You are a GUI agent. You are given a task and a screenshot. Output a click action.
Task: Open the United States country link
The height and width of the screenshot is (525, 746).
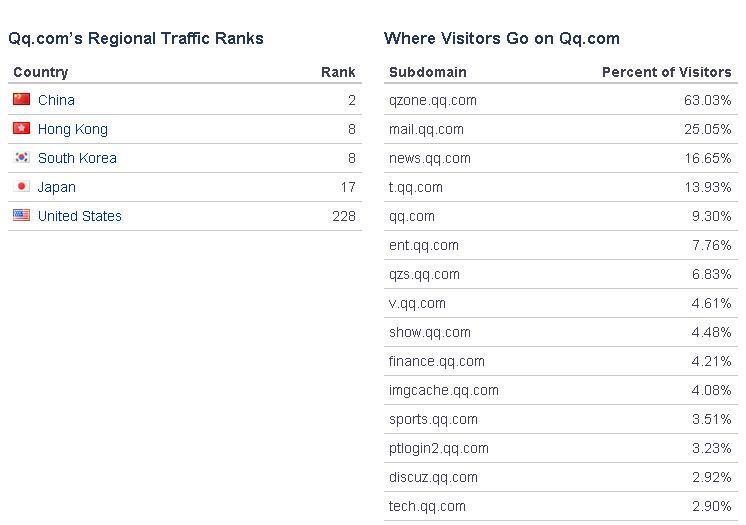coord(80,216)
